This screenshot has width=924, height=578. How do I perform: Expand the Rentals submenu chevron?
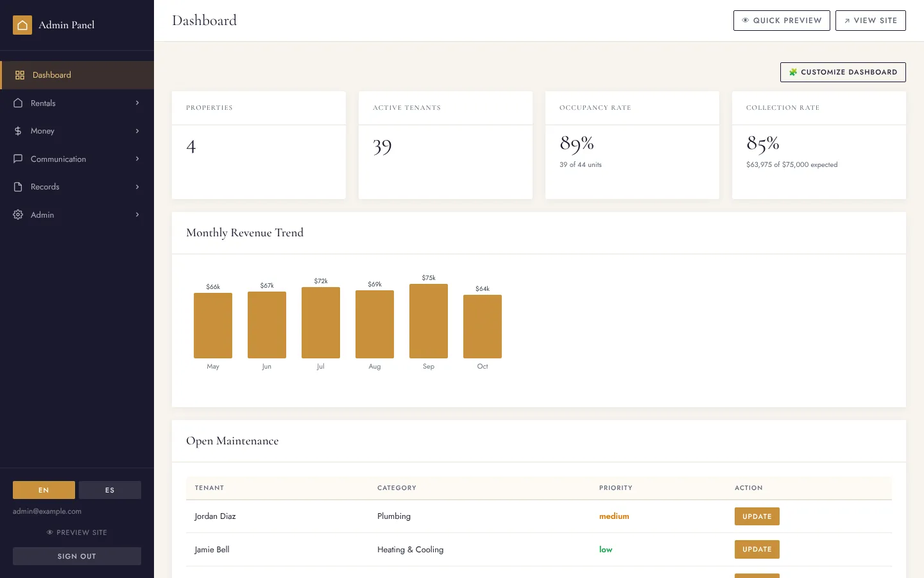pos(137,103)
